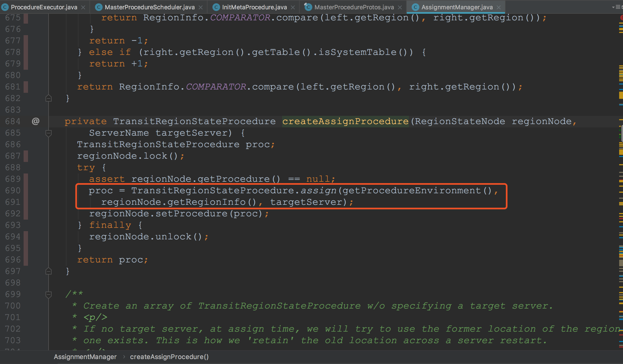This screenshot has width=623, height=364.
Task: Click the createAssignProcedure() breadcrumb
Action: click(169, 357)
